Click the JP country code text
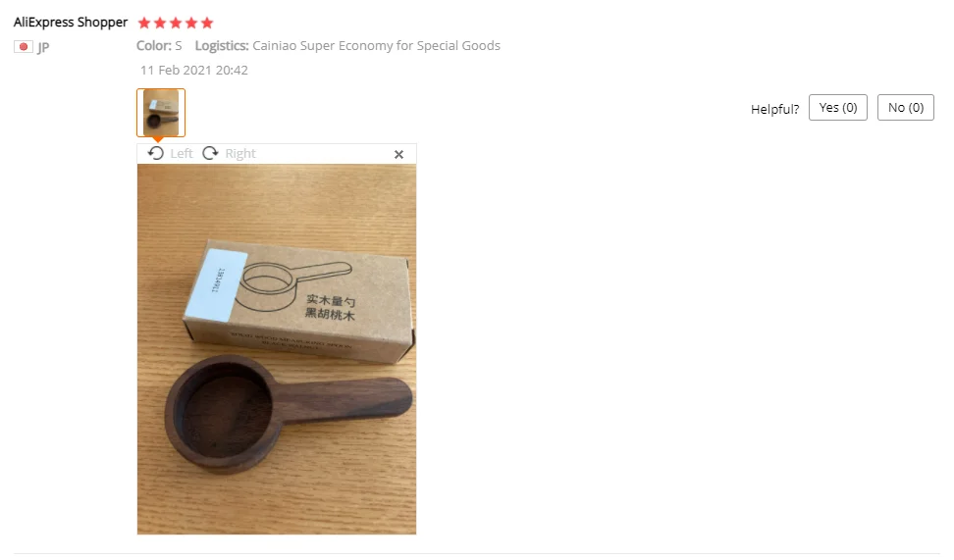954x560 pixels. 43,47
